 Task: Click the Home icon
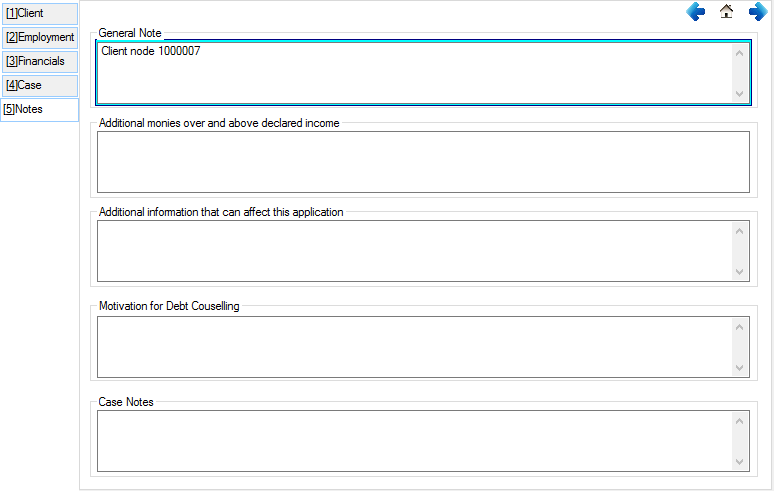tap(727, 12)
